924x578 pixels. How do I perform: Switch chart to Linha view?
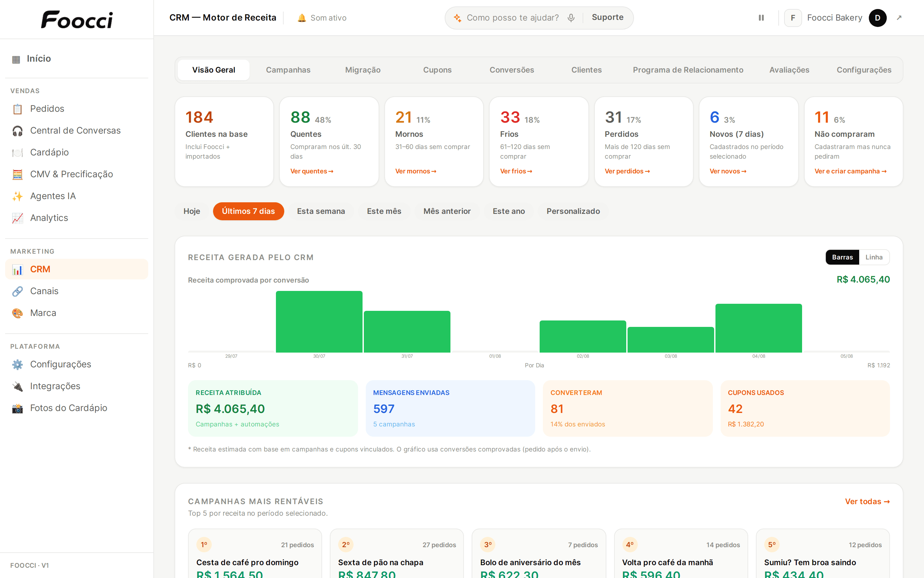click(x=874, y=257)
